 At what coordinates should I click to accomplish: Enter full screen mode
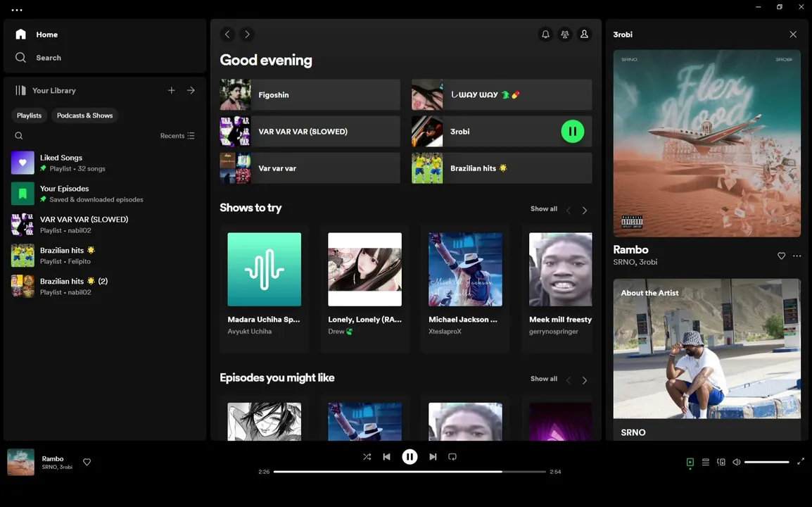pos(801,461)
